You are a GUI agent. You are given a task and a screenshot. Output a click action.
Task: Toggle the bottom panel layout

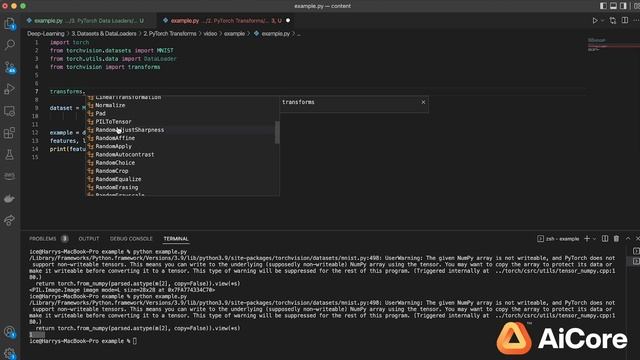click(613, 6)
